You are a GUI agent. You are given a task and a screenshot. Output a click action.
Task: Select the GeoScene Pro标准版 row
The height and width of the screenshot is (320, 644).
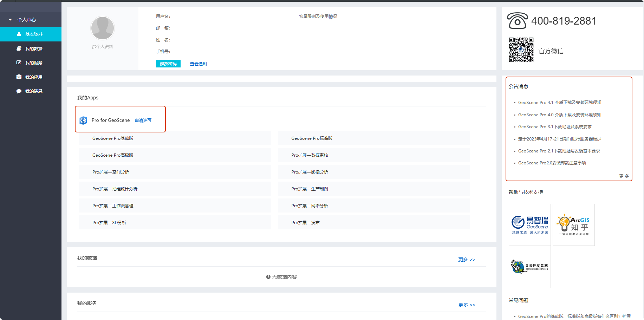point(374,138)
